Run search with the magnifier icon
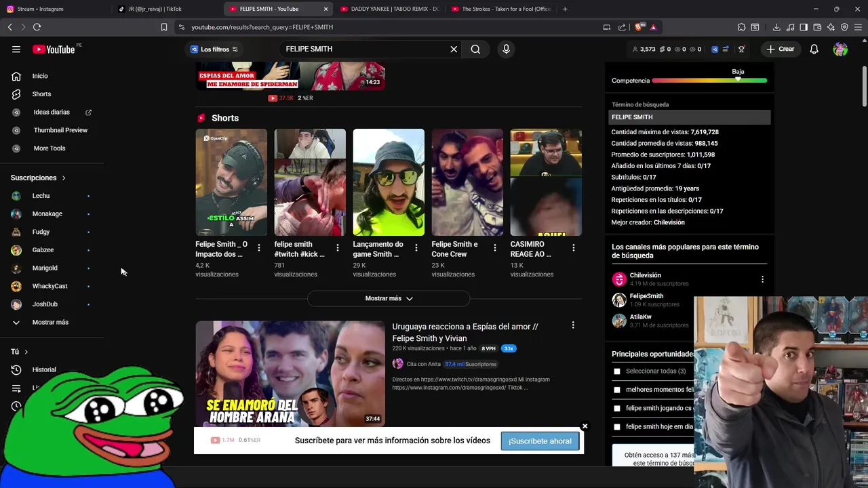Screen dimensions: 868x488 475,49
